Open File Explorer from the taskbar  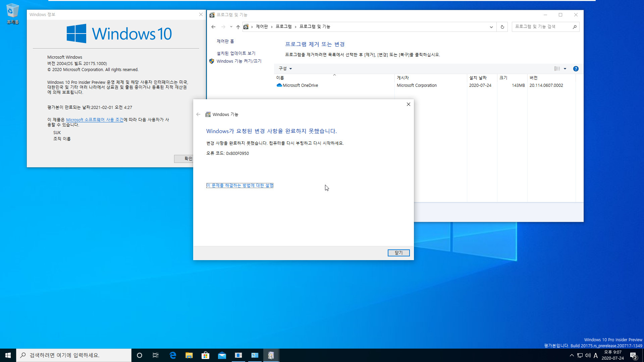[x=189, y=355]
